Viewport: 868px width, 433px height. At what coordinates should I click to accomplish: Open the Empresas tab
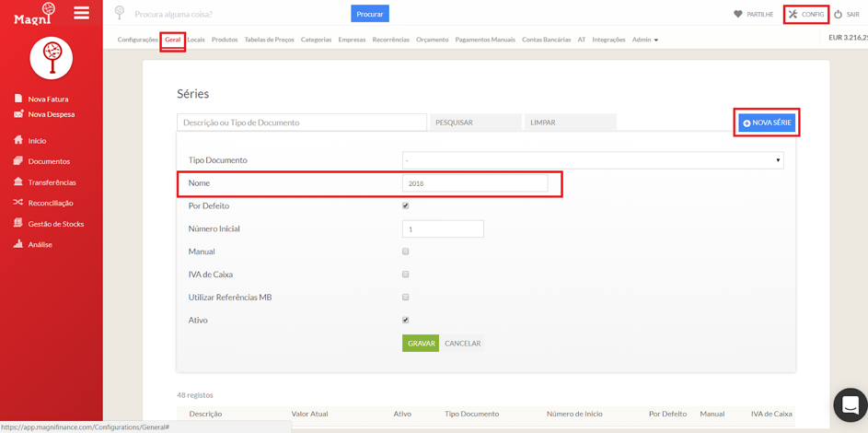[352, 40]
